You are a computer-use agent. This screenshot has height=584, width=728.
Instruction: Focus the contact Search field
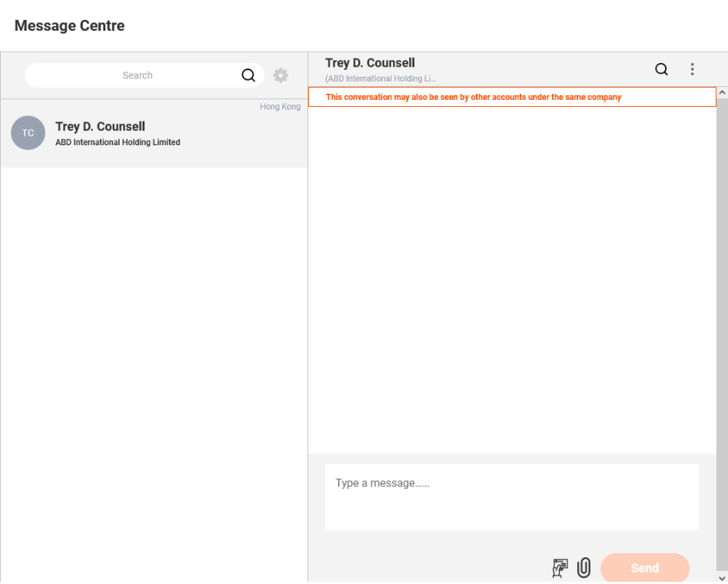pyautogui.click(x=145, y=75)
